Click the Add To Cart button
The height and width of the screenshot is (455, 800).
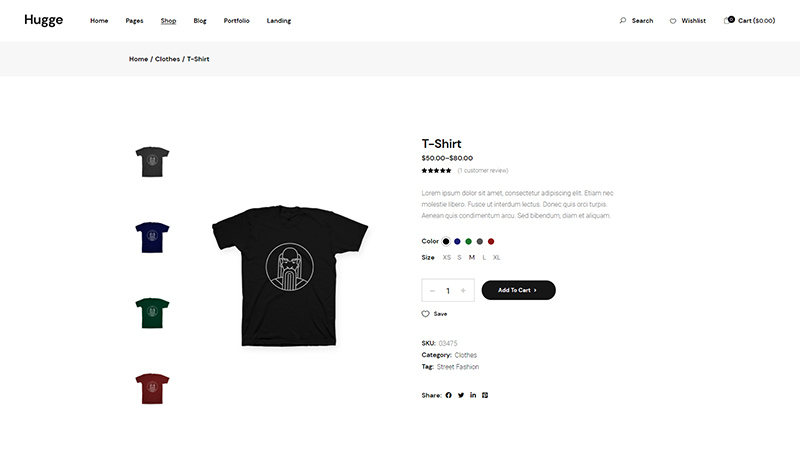tap(518, 290)
